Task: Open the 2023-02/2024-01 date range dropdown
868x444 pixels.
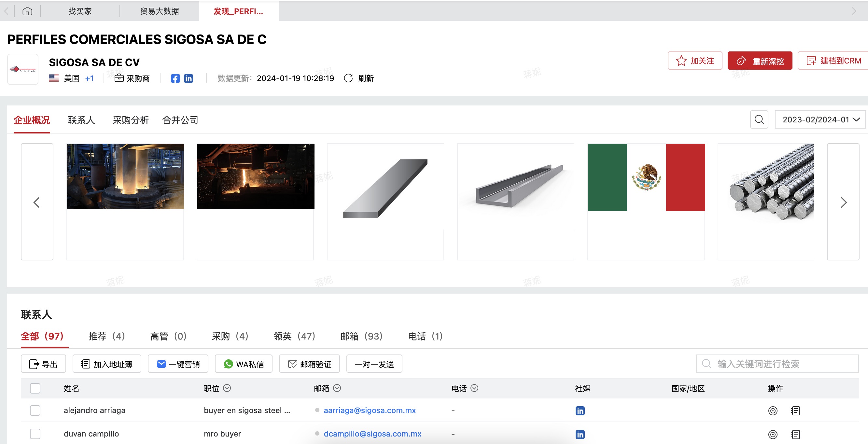Action: (820, 119)
